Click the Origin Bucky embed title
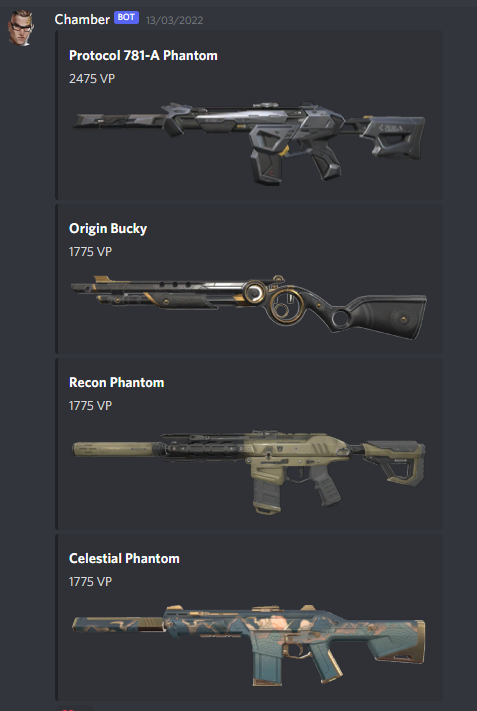 click(x=108, y=228)
